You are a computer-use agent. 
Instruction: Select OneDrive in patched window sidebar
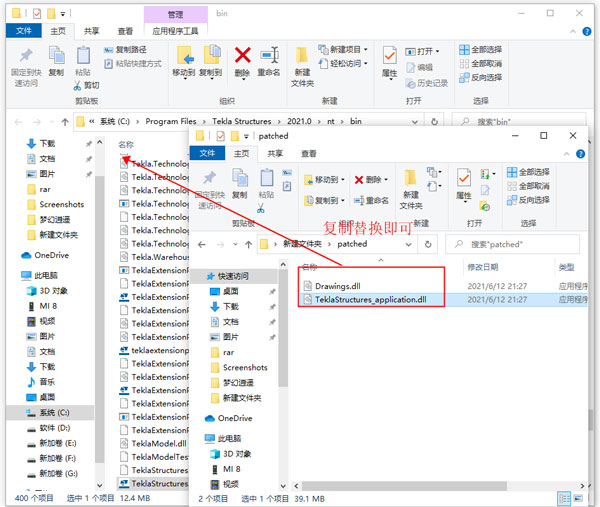228,418
